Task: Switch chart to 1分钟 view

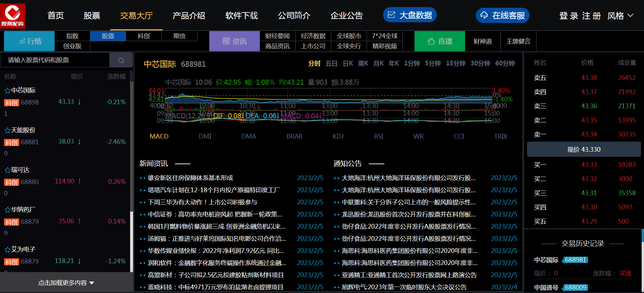Action: pyautogui.click(x=412, y=63)
